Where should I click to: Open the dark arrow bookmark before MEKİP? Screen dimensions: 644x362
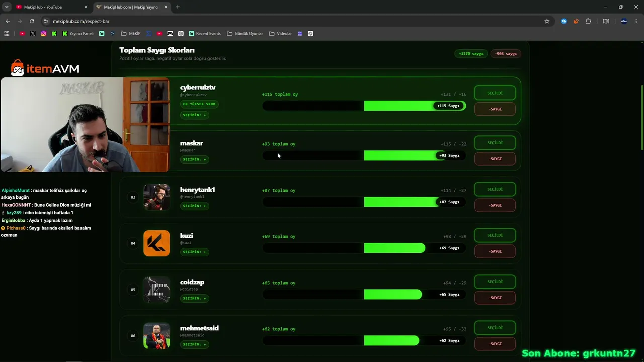pos(112,34)
